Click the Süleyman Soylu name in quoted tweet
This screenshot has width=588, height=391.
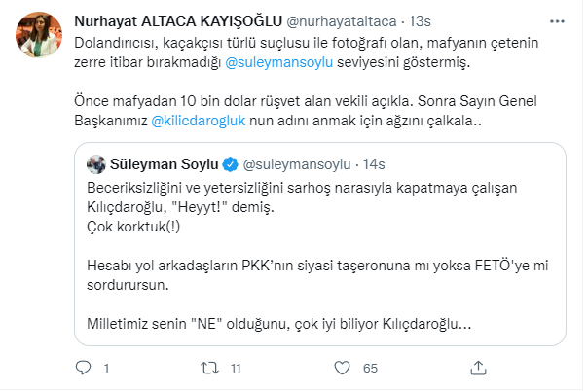(162, 162)
